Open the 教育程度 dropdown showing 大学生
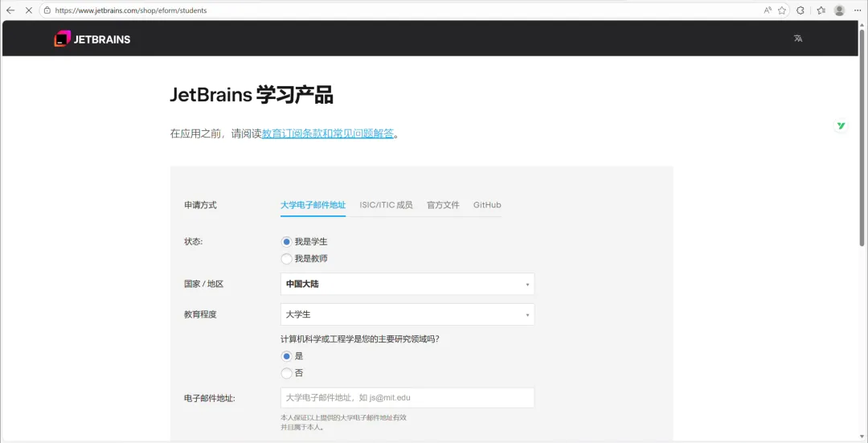This screenshot has height=443, width=868. click(x=407, y=314)
